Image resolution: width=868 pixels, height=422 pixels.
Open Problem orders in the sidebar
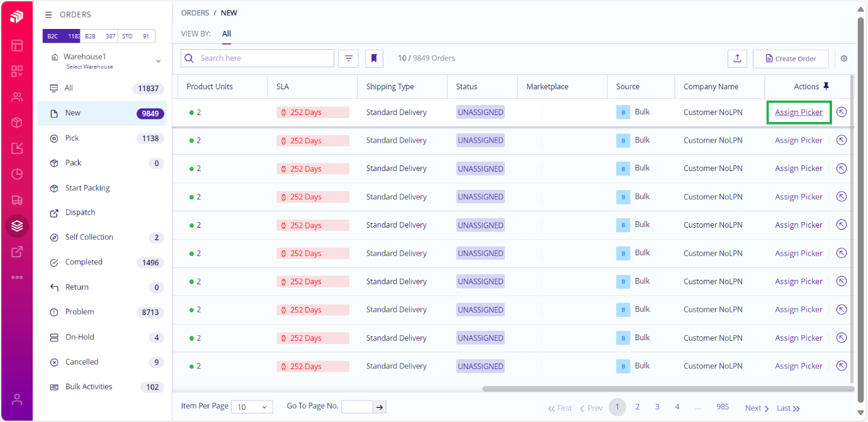click(x=103, y=312)
